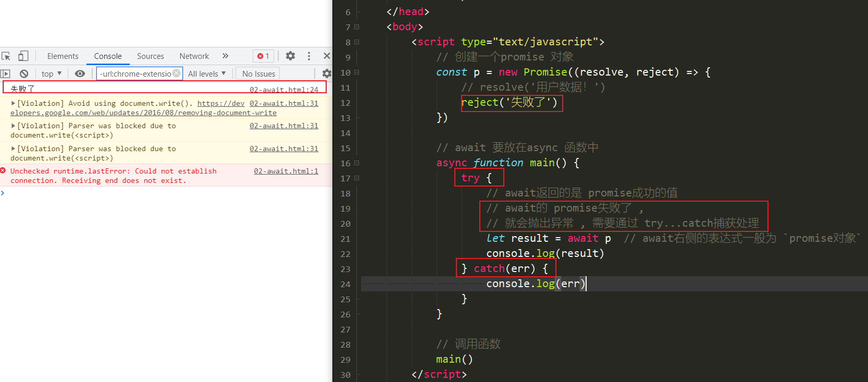Open the DevTools three-dot menu
Viewport: 868px width, 382px height.
(x=309, y=56)
